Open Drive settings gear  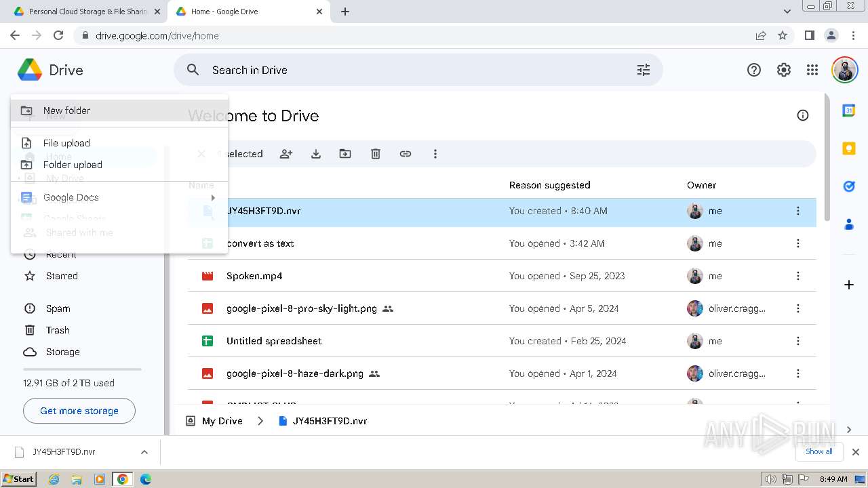(x=784, y=70)
